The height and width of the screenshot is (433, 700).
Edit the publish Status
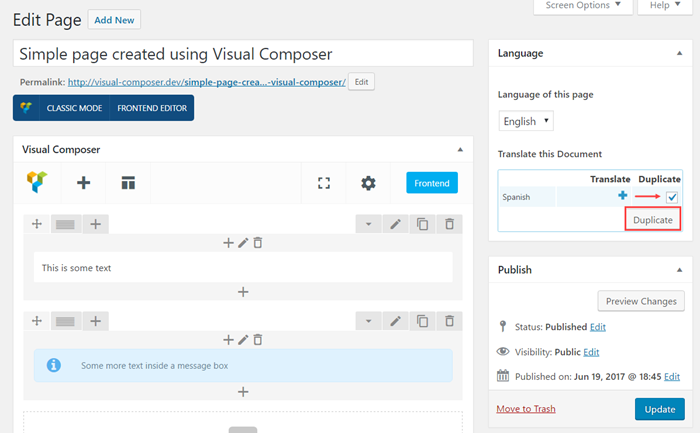pyautogui.click(x=598, y=327)
